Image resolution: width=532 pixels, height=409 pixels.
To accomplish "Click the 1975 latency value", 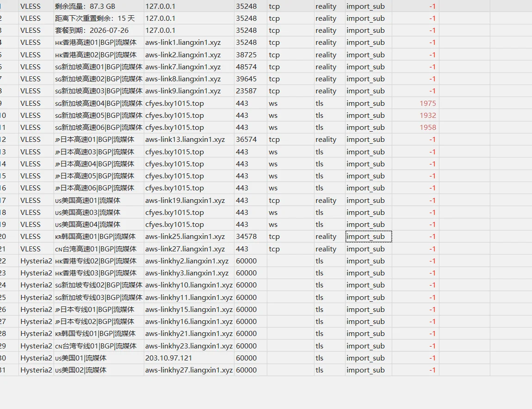I will 428,104.
